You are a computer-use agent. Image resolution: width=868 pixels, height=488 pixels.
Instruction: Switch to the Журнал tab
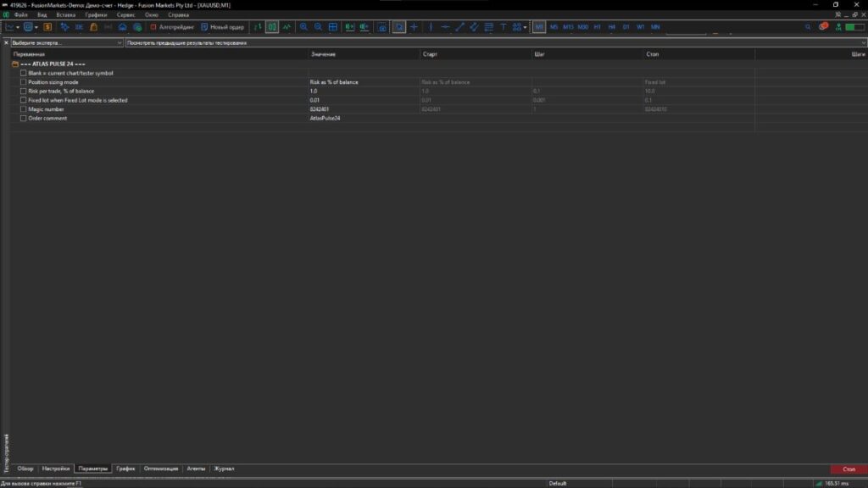pos(224,469)
